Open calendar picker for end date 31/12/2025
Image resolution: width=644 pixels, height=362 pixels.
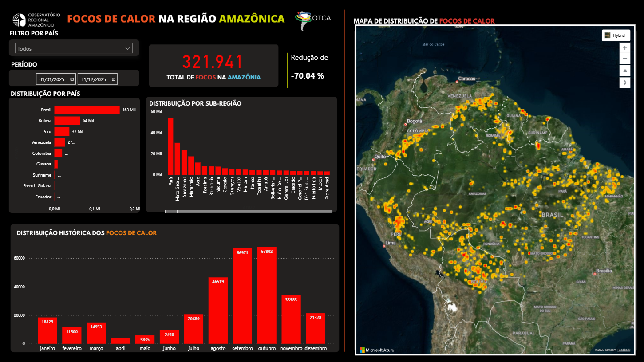click(x=114, y=79)
